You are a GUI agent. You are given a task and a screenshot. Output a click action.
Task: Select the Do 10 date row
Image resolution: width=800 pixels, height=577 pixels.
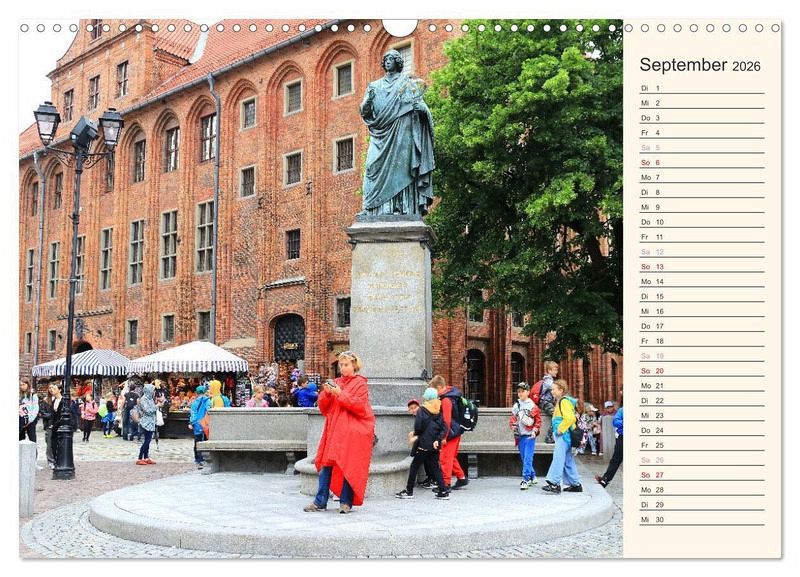coord(701,222)
